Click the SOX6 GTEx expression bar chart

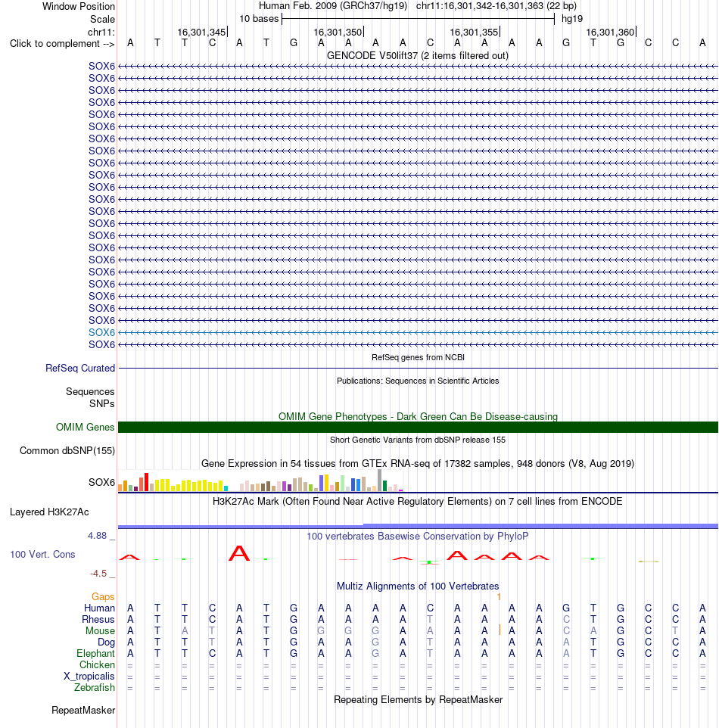coord(260,481)
